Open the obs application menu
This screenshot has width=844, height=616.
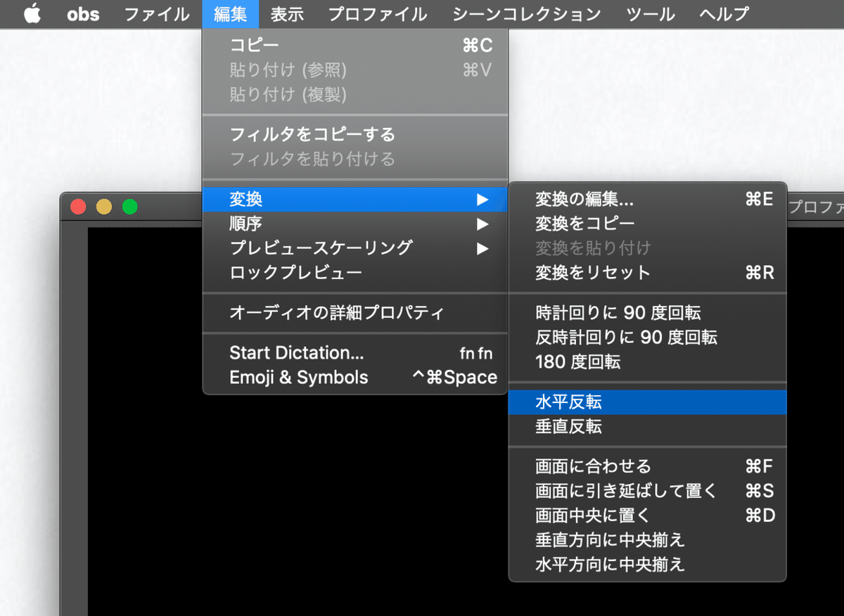82,13
